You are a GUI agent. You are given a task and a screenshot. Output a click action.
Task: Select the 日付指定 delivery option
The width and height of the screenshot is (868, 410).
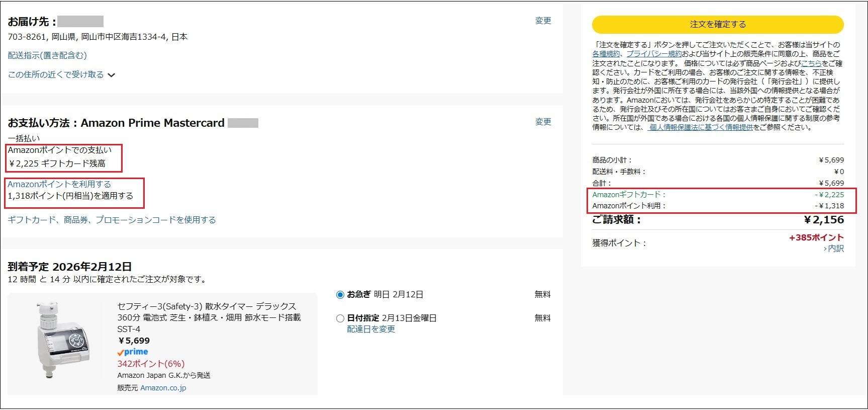340,318
